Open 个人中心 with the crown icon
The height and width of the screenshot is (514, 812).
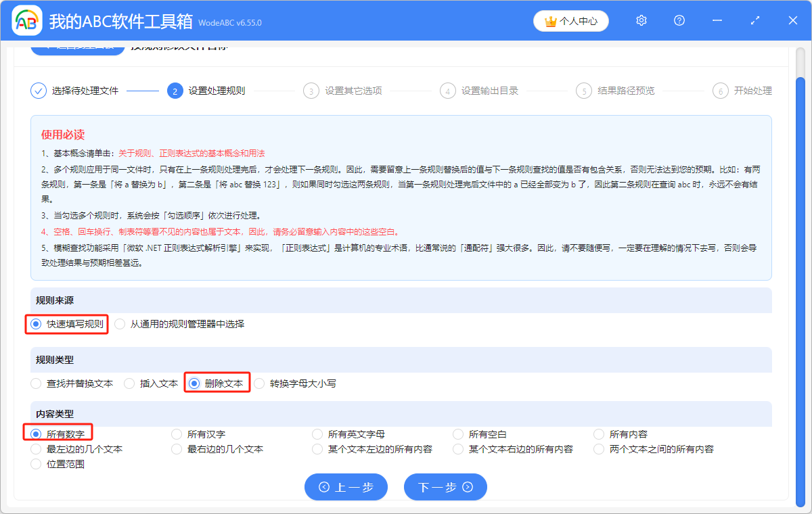coord(570,20)
